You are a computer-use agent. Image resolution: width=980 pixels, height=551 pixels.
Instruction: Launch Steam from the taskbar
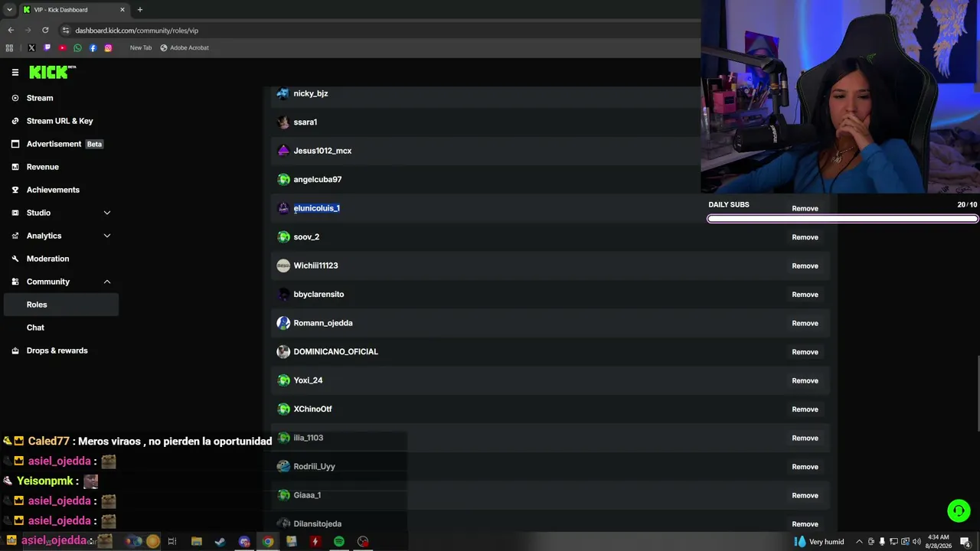tap(220, 542)
